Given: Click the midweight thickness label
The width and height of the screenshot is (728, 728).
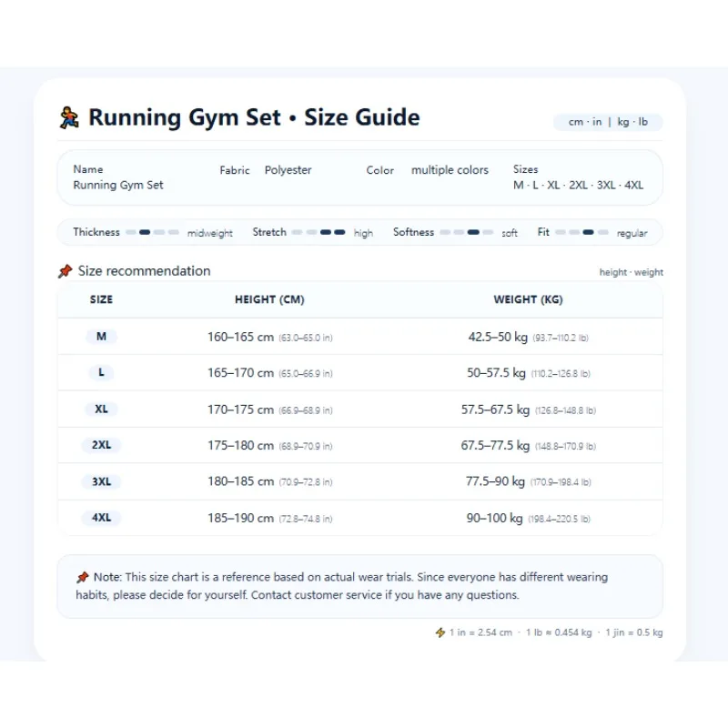Looking at the screenshot, I should coord(210,233).
